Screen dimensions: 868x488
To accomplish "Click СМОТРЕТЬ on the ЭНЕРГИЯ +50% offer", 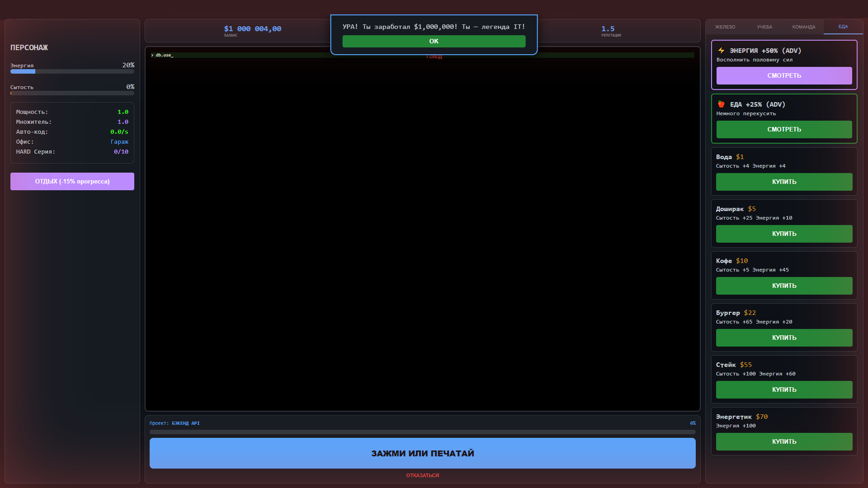I will [x=783, y=75].
